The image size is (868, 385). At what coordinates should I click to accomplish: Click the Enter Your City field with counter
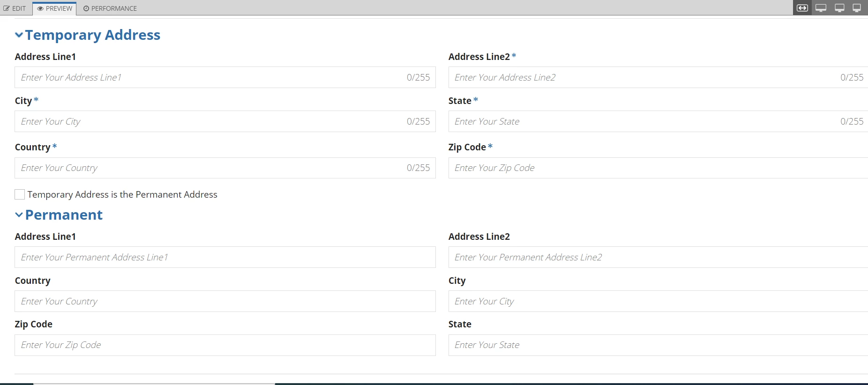coord(225,121)
